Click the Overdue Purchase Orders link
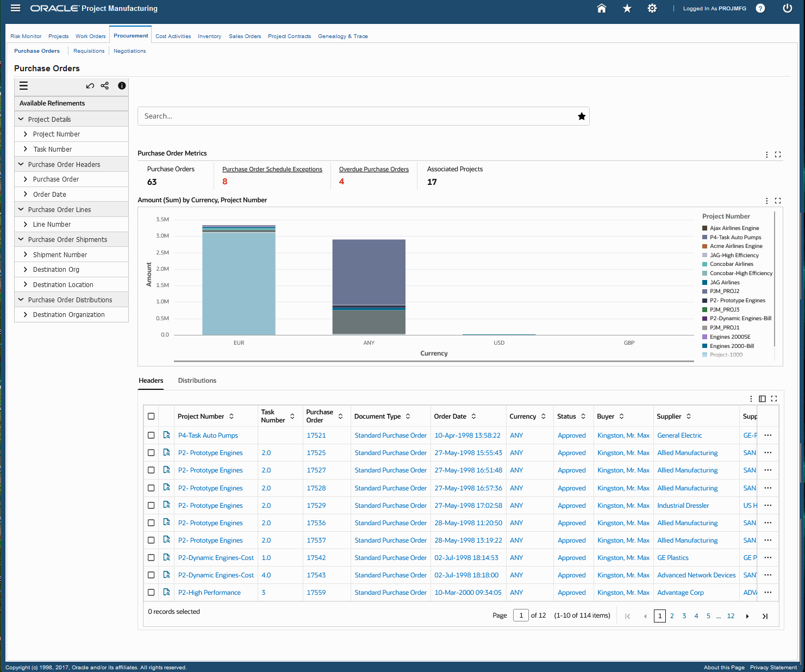 pos(374,169)
